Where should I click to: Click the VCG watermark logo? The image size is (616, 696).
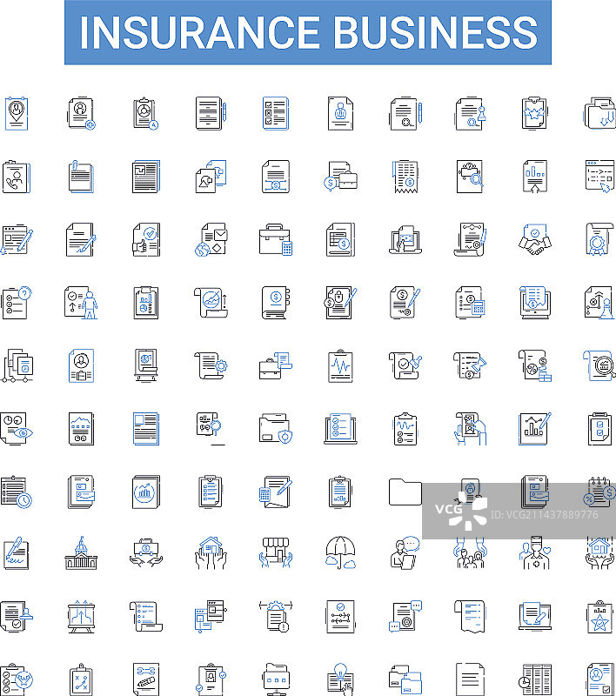click(x=461, y=511)
